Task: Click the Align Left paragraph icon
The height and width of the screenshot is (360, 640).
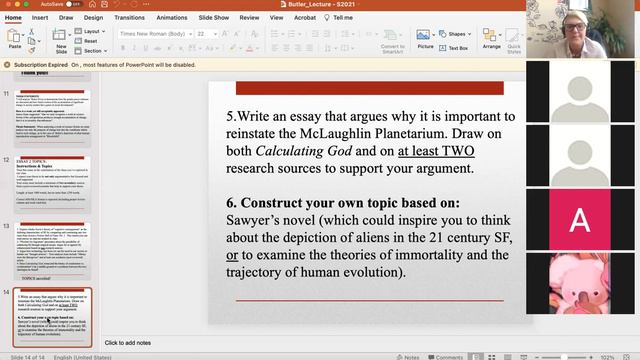Action: [275, 48]
